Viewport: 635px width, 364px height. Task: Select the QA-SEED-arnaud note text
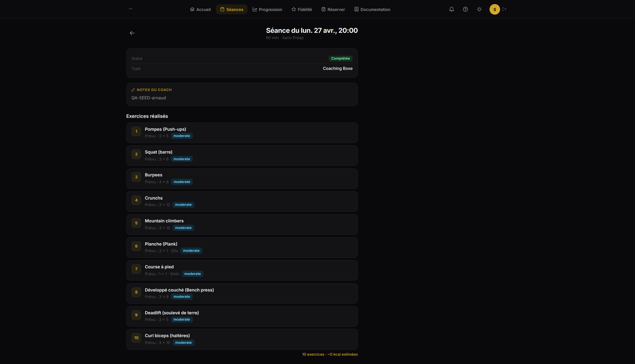coord(149,98)
